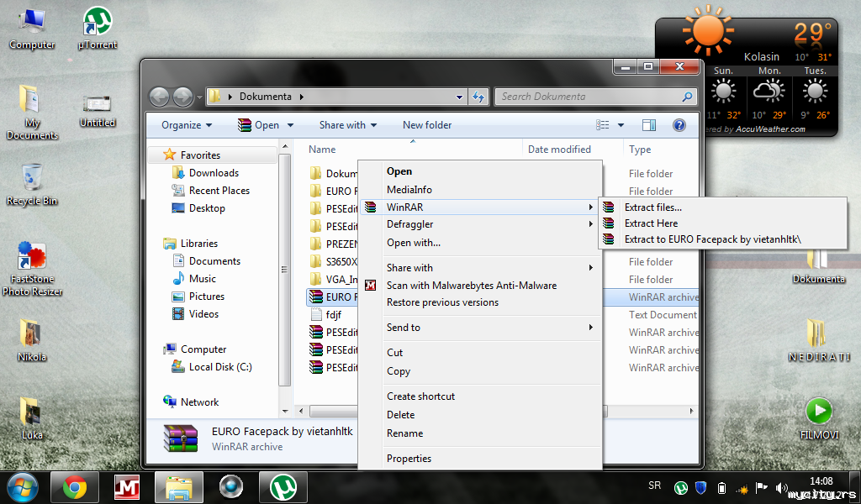The height and width of the screenshot is (504, 861).
Task: Open Google Chrome from the taskbar
Action: (x=75, y=487)
